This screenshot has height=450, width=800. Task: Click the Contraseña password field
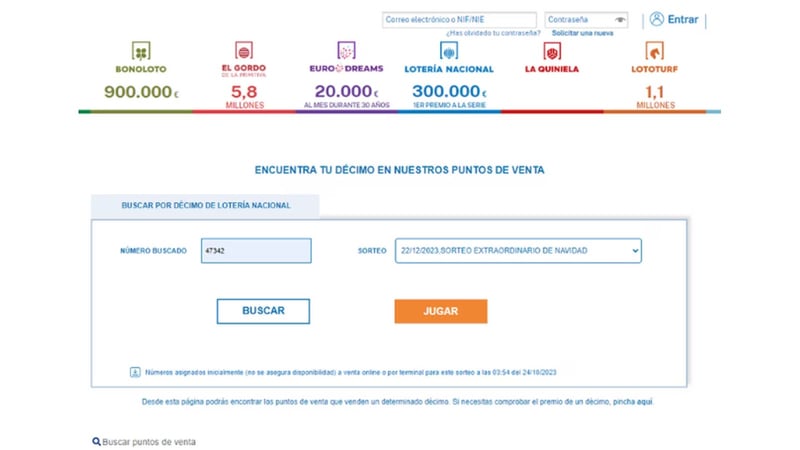coord(579,19)
